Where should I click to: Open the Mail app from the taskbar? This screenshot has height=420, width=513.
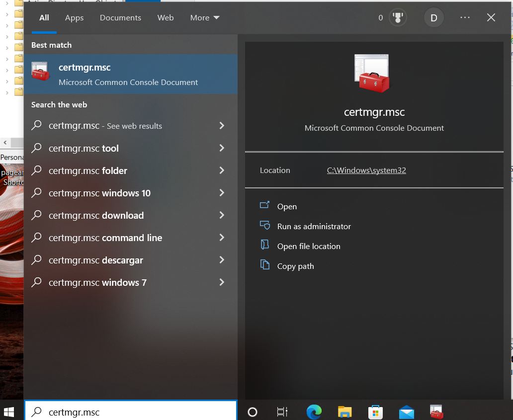(406, 412)
